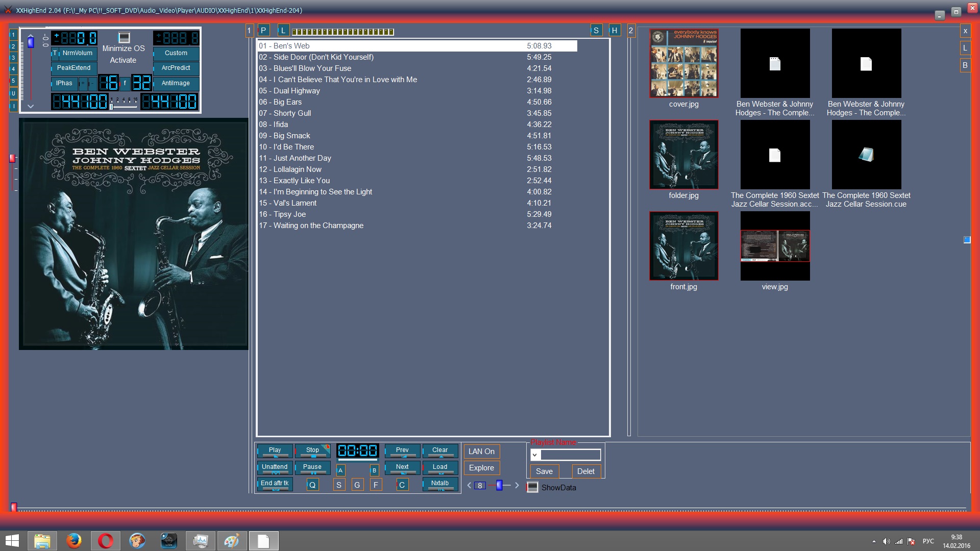Click the B button at far right panel

(x=965, y=65)
